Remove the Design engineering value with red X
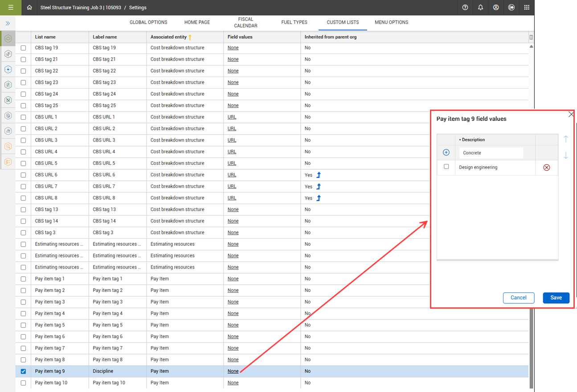 click(547, 167)
